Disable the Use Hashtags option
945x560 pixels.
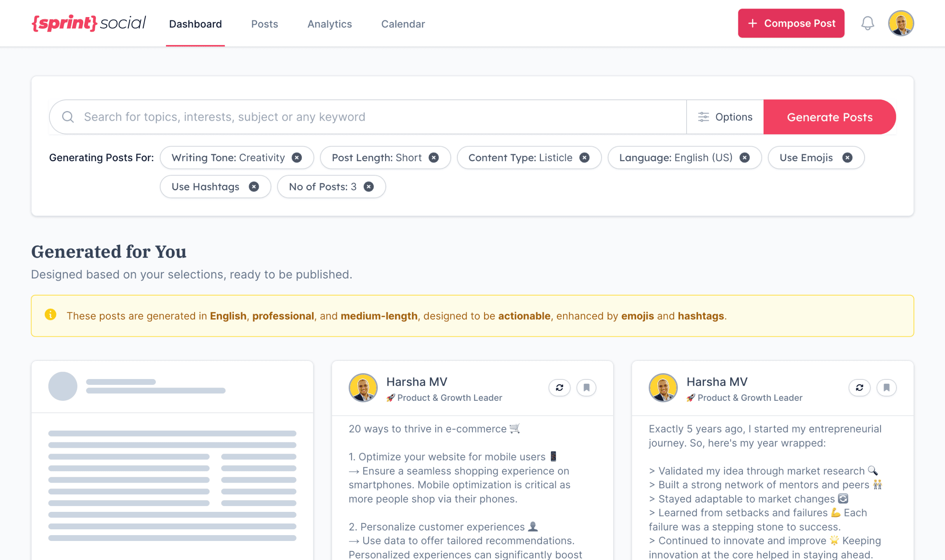point(254,187)
